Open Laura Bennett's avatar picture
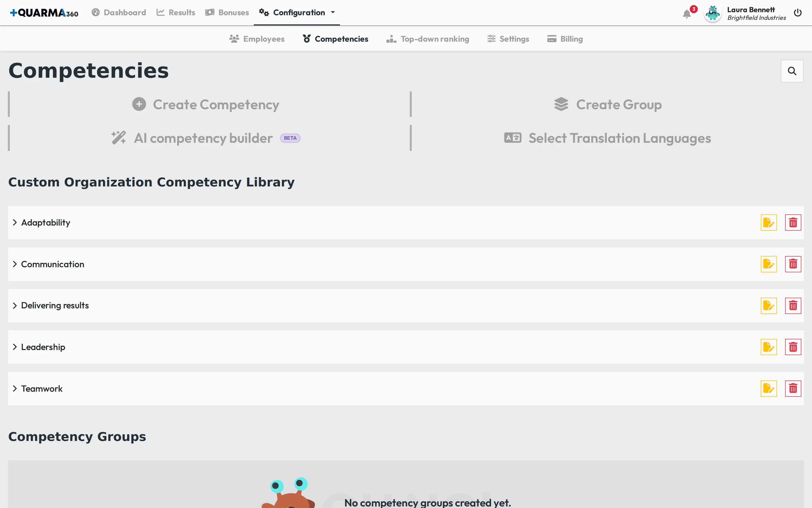Screen dimensions: 812x508 (x=712, y=13)
